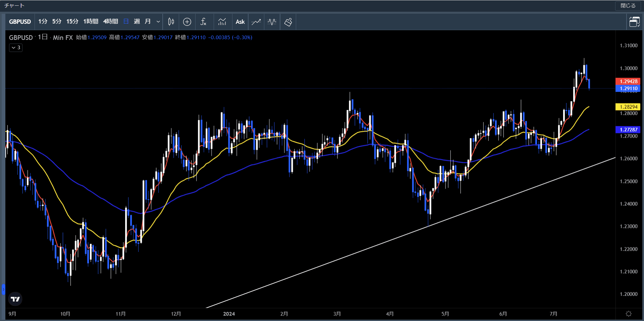Click the 1.30000 price axis label
This screenshot has height=321, width=644.
(x=629, y=68)
